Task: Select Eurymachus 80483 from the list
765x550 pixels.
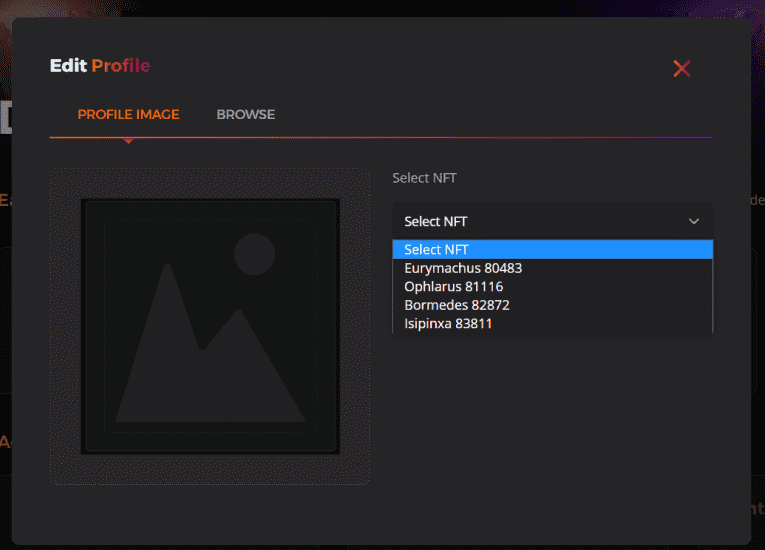Action: 463,268
